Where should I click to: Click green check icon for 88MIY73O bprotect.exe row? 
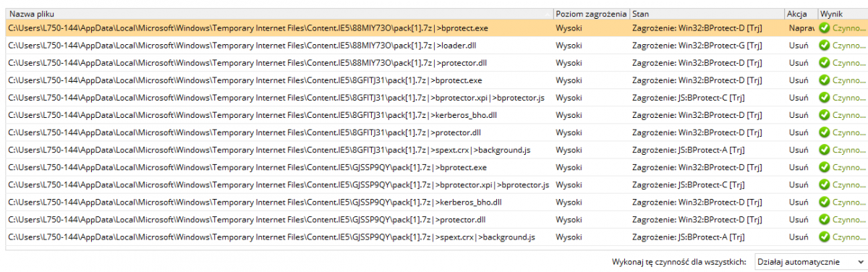click(824, 27)
